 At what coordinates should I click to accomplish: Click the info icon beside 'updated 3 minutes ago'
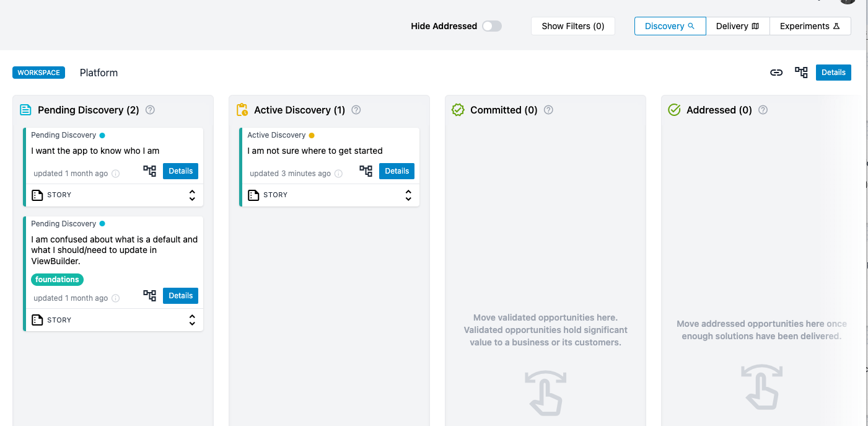[339, 174]
